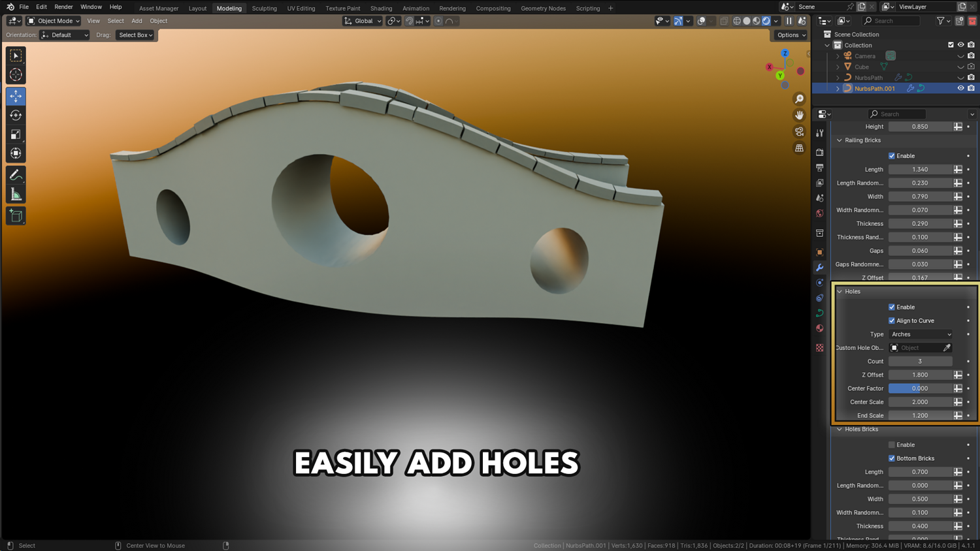Open the Orientation Default dropdown

click(x=64, y=35)
